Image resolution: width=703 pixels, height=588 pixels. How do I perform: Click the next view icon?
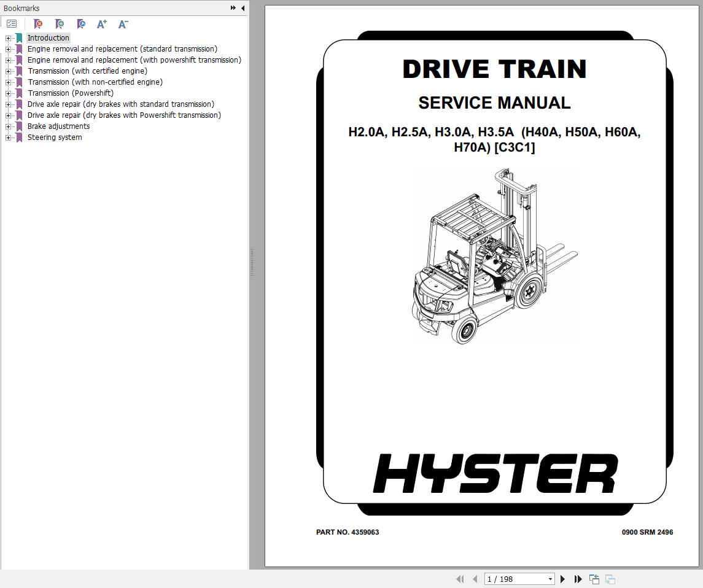pos(610,579)
